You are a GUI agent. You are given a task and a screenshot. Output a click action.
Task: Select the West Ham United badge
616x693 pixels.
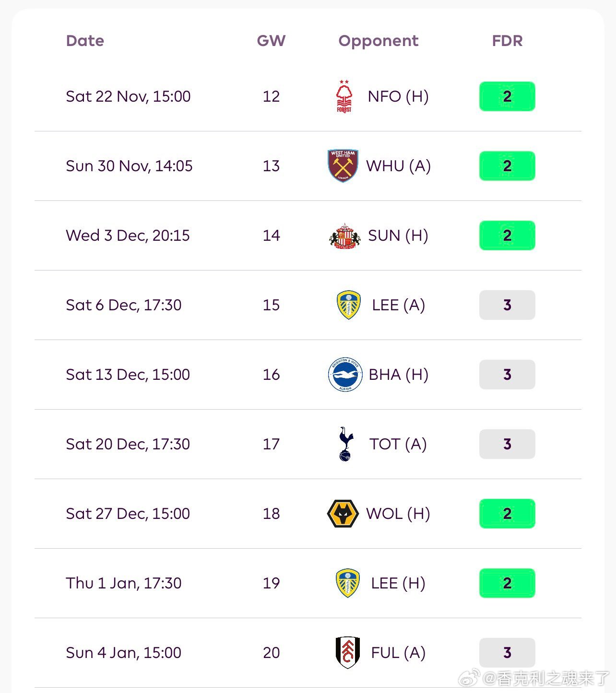343,166
